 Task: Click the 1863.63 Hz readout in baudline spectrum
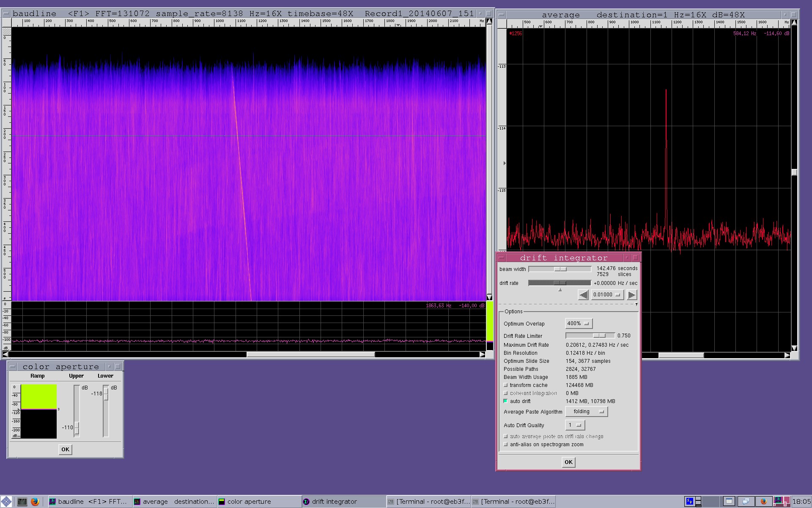(x=439, y=306)
